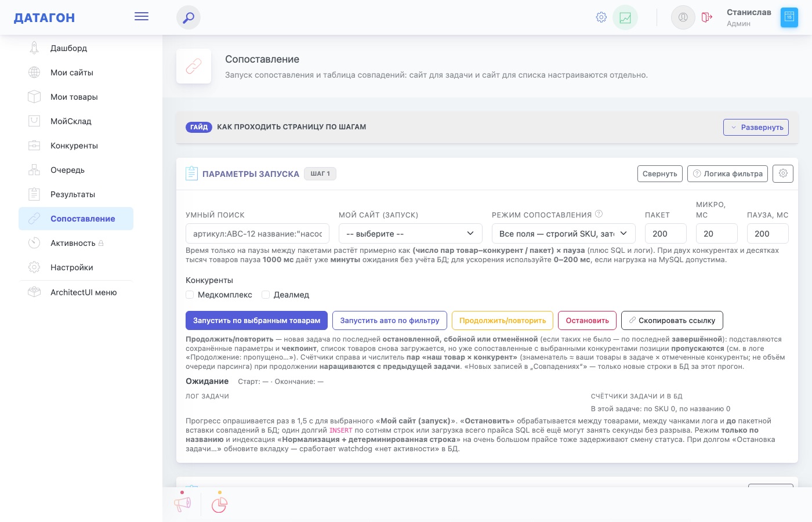Open the search magnifier icon in header
812x522 pixels.
click(188, 17)
